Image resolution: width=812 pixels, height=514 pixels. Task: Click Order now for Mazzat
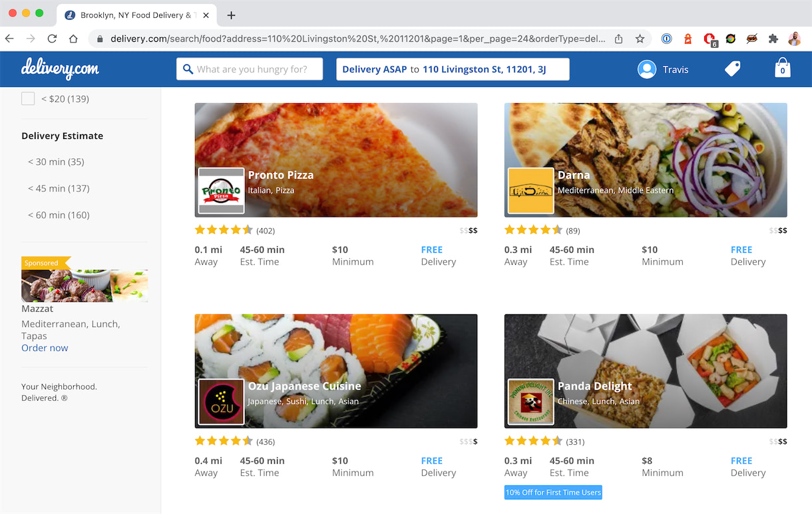click(x=45, y=348)
